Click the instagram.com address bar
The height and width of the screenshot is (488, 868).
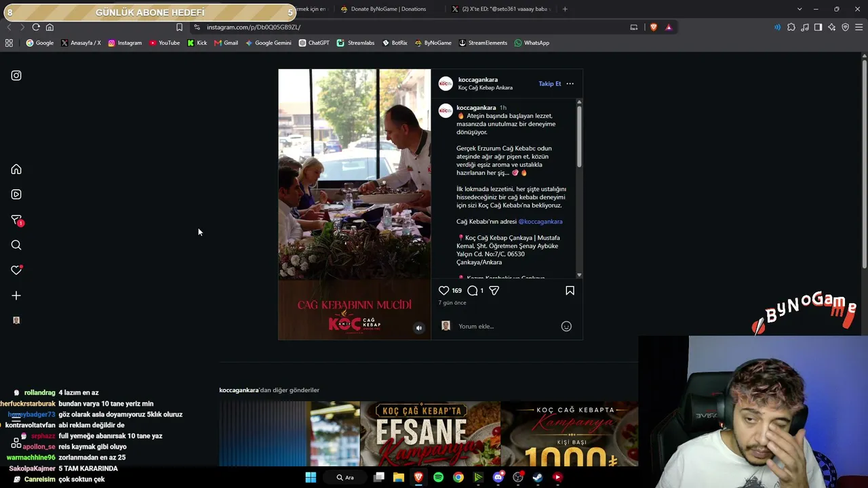click(x=407, y=27)
